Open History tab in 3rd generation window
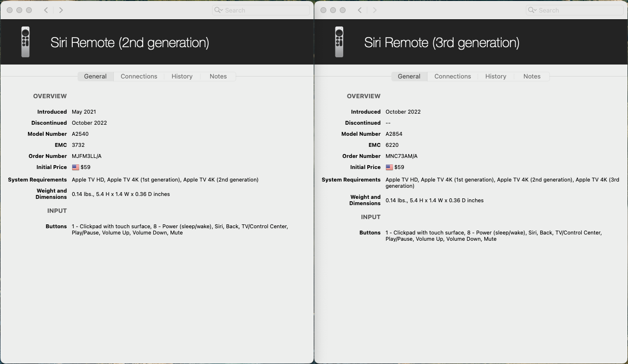This screenshot has height=364, width=628. coord(496,76)
